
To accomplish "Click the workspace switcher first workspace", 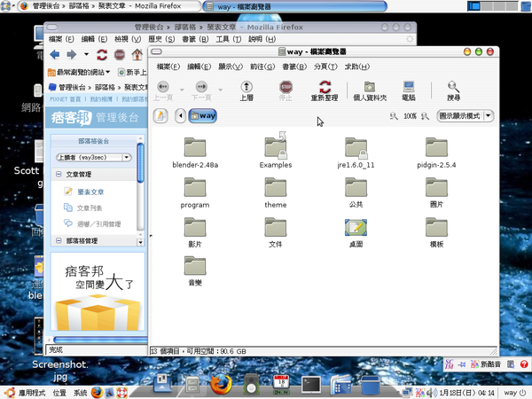I will [474, 6].
